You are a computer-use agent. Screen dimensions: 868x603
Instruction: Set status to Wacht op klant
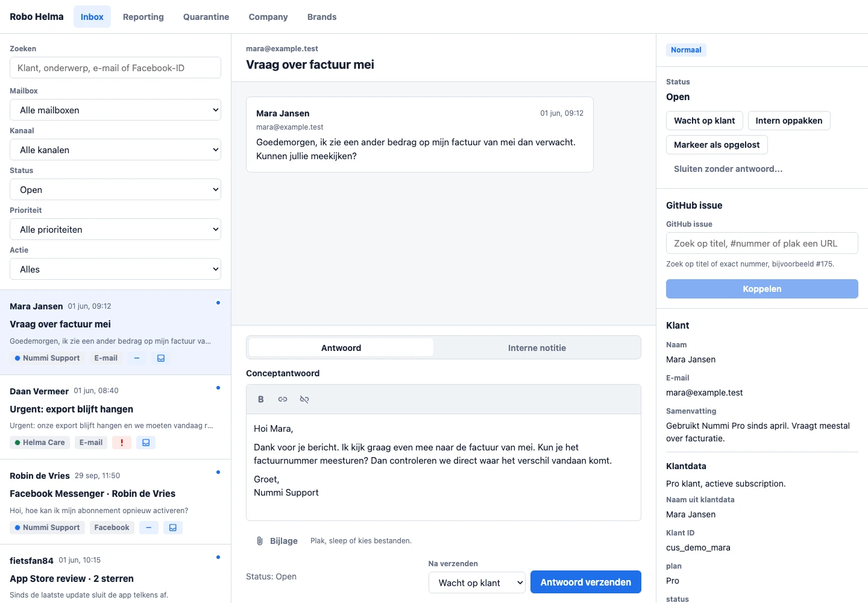click(705, 121)
